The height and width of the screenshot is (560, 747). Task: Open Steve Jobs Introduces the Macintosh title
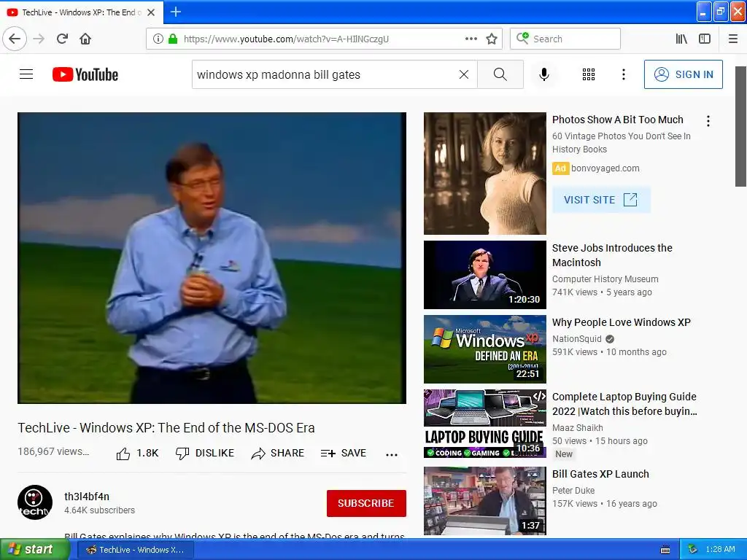click(612, 255)
